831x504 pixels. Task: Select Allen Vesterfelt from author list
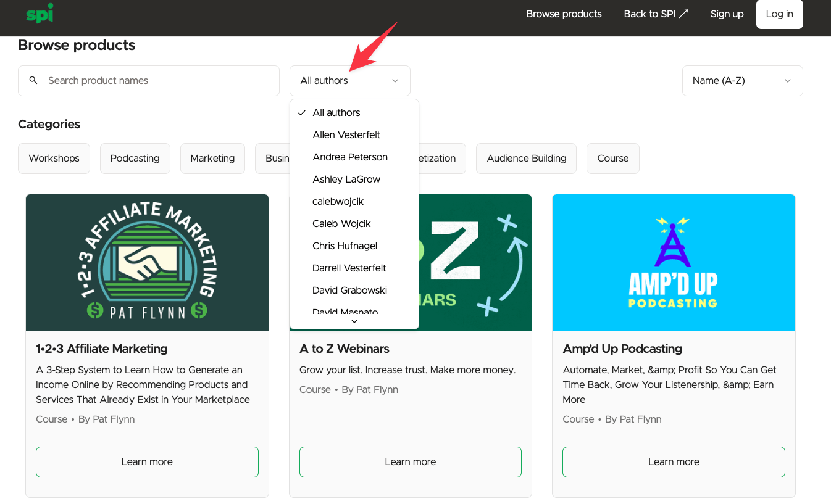coord(346,135)
